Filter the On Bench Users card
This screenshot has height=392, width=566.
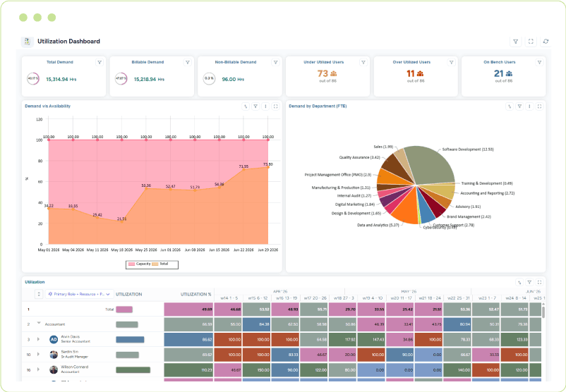pos(539,62)
